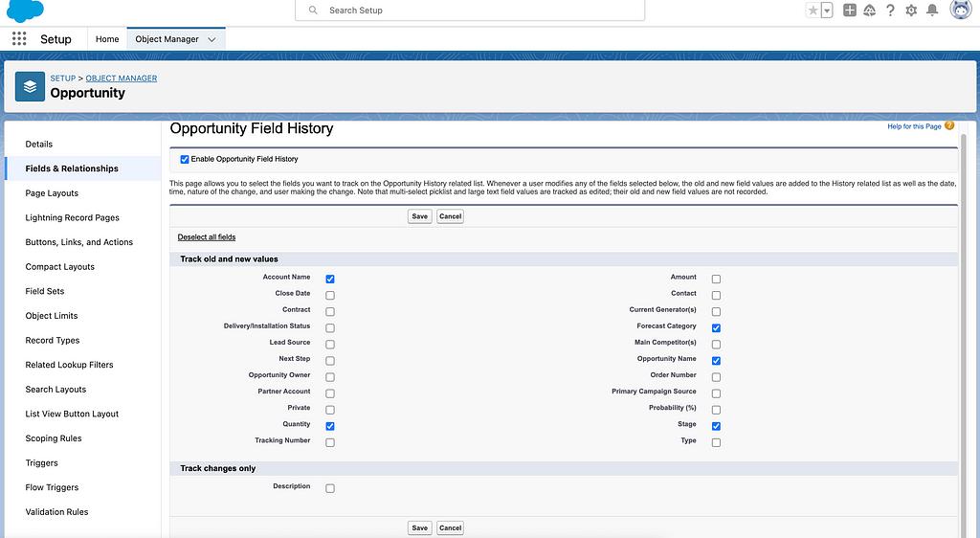Click the top Save button
Image resolution: width=980 pixels, height=538 pixels.
coord(419,216)
